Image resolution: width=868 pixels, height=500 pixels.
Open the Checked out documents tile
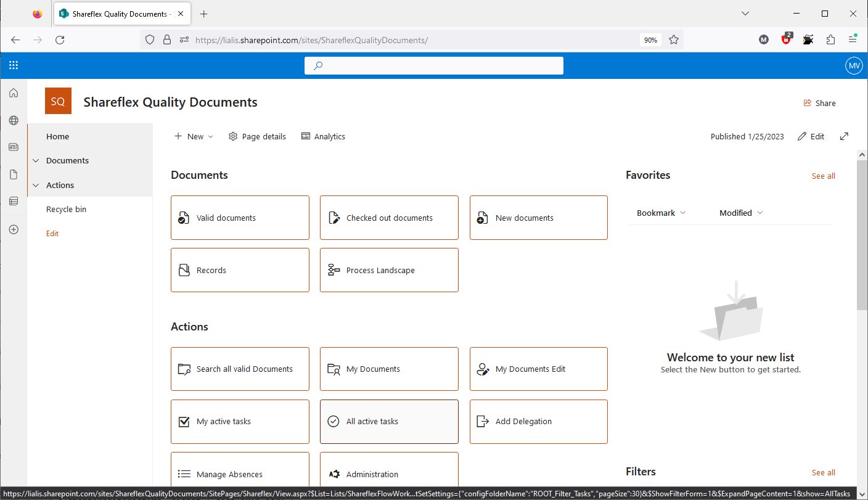(389, 218)
